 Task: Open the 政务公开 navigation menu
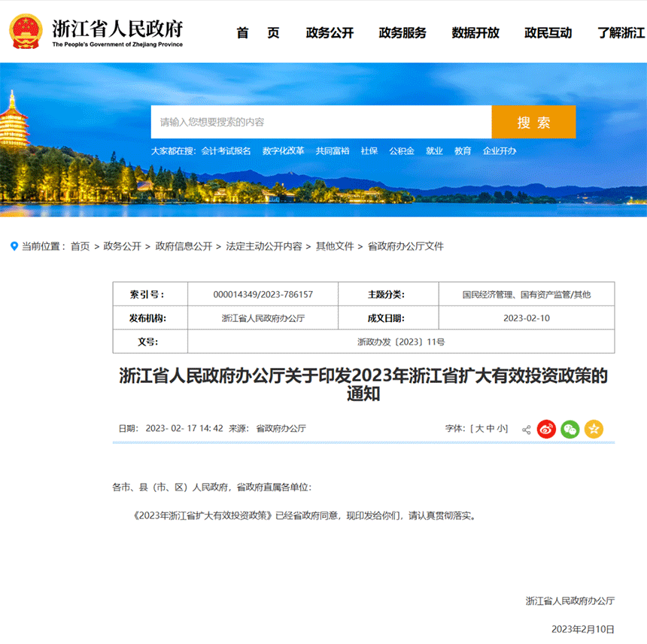click(330, 33)
